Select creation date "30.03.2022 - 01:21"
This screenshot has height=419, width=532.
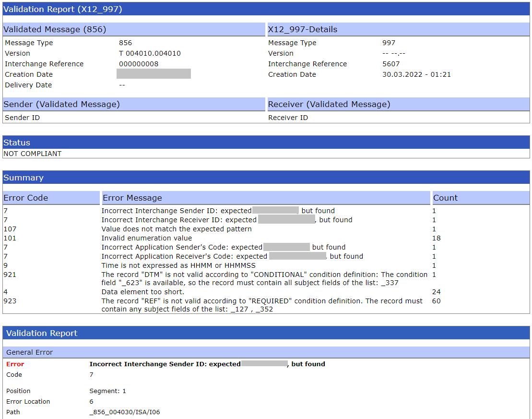coord(416,74)
